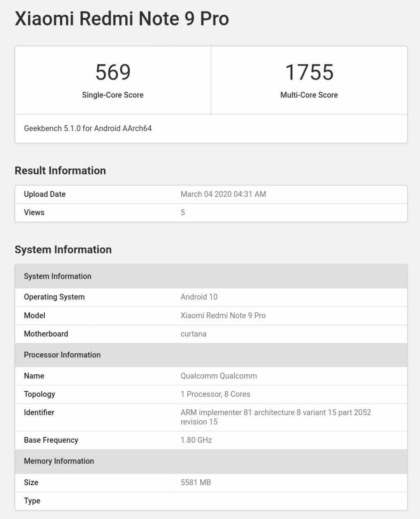Select the processor Name value Qualcomm Qualcomm

click(x=219, y=376)
